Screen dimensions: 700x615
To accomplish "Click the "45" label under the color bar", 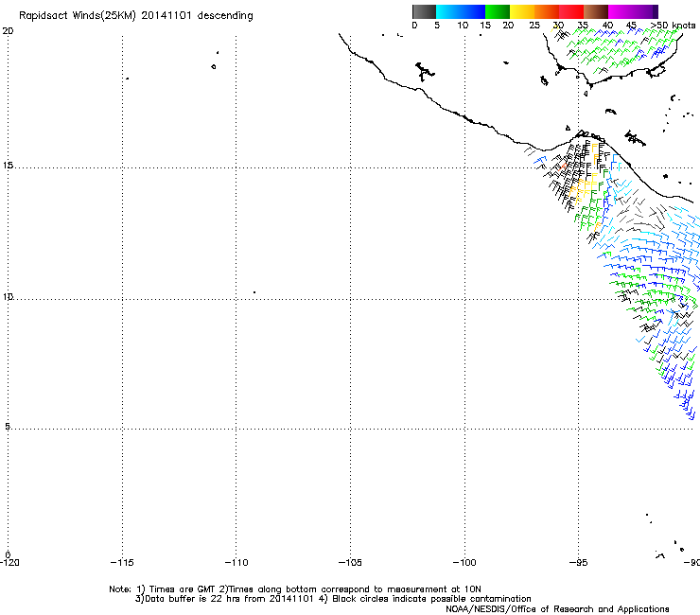I will [631, 25].
